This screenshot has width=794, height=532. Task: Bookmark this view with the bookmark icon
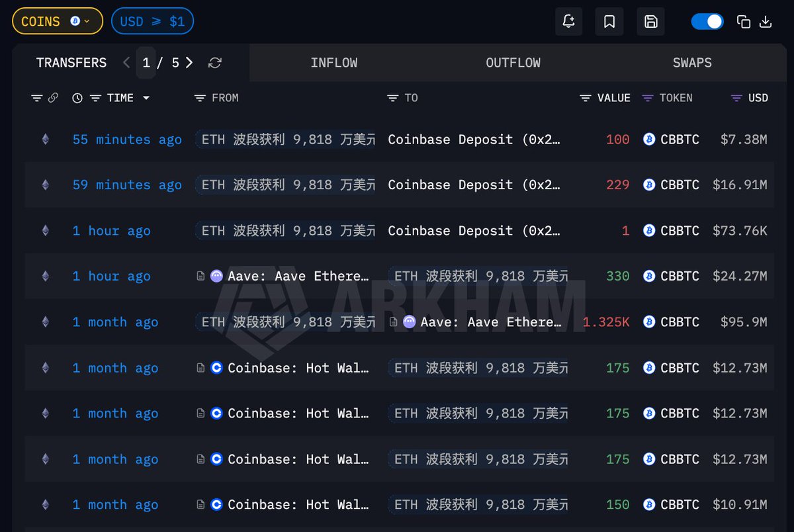click(x=609, y=22)
